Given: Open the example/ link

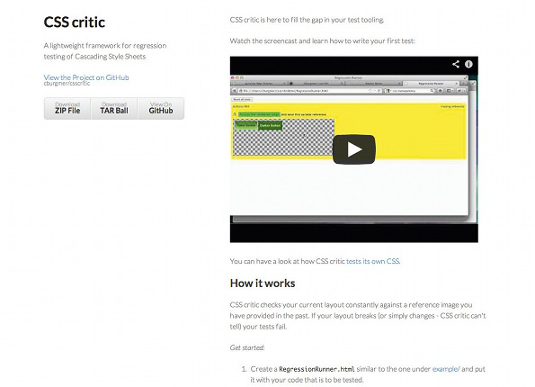Looking at the screenshot, I should [446, 369].
